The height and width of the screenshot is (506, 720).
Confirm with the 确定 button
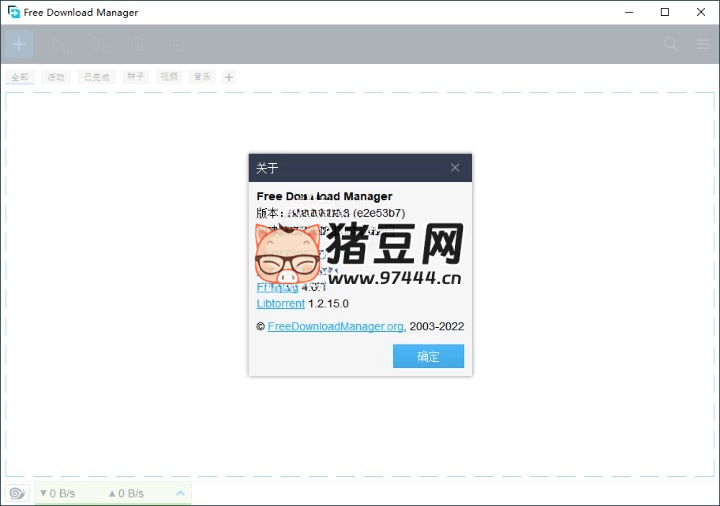coord(428,356)
